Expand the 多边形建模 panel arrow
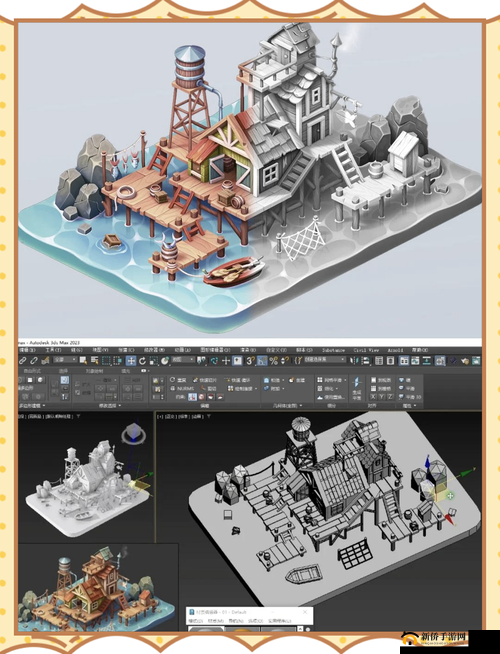Screen dimensions: 500x654 click(x=43, y=405)
